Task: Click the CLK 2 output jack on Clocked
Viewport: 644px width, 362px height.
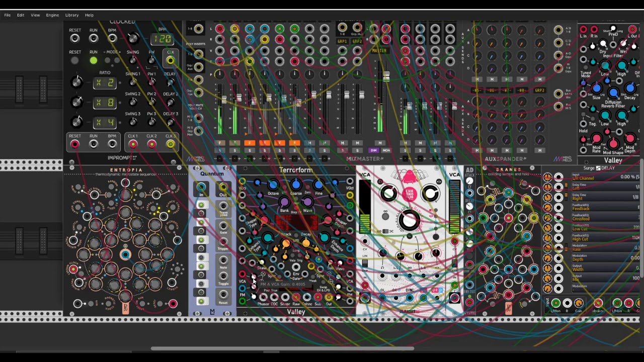Action: (151, 145)
